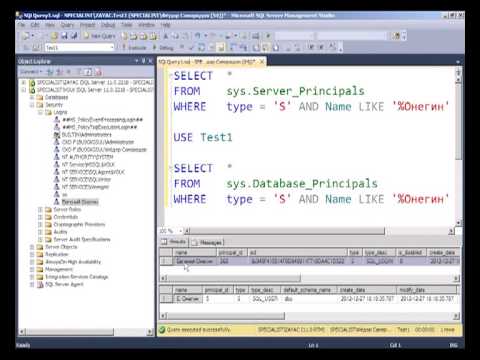Expand the SQL Server Agent node
480x360 pixels.
32,284
